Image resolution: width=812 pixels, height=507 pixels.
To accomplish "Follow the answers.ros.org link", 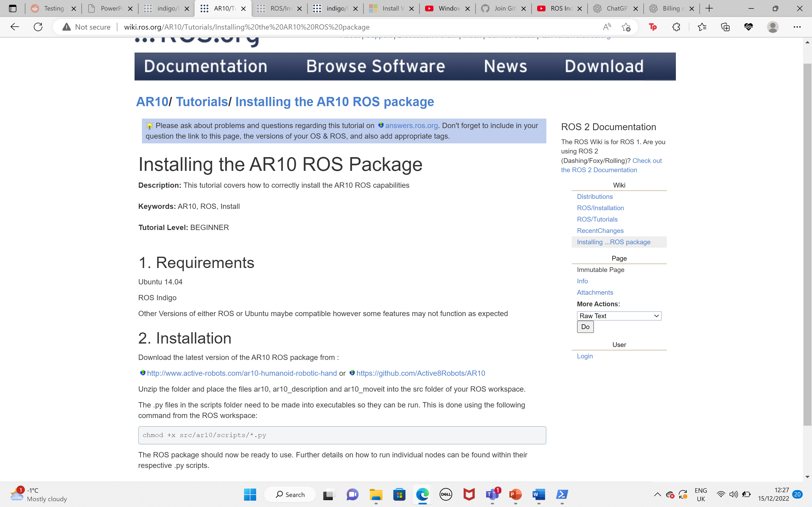I will (411, 125).
